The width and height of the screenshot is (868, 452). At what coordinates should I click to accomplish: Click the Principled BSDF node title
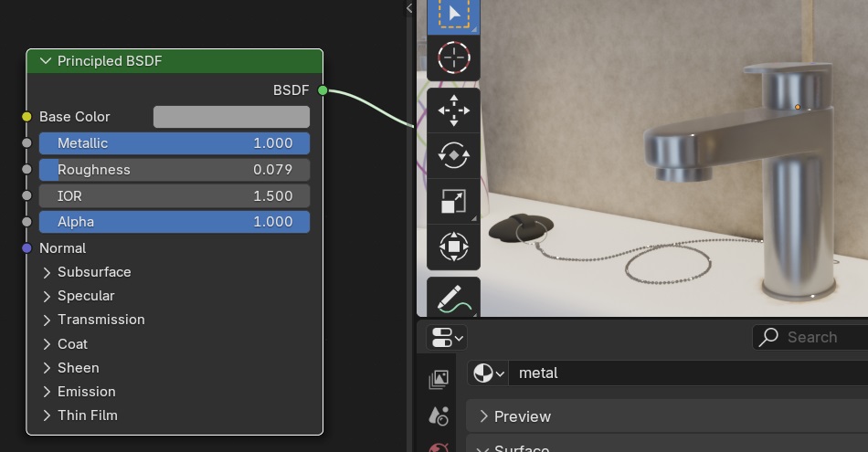click(110, 61)
